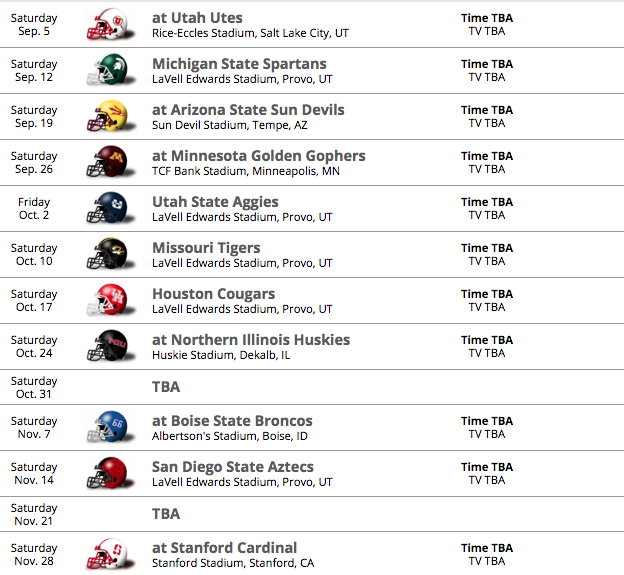
Task: Select 'at Stanford Cardinal' matchup link
Action: pos(224,548)
